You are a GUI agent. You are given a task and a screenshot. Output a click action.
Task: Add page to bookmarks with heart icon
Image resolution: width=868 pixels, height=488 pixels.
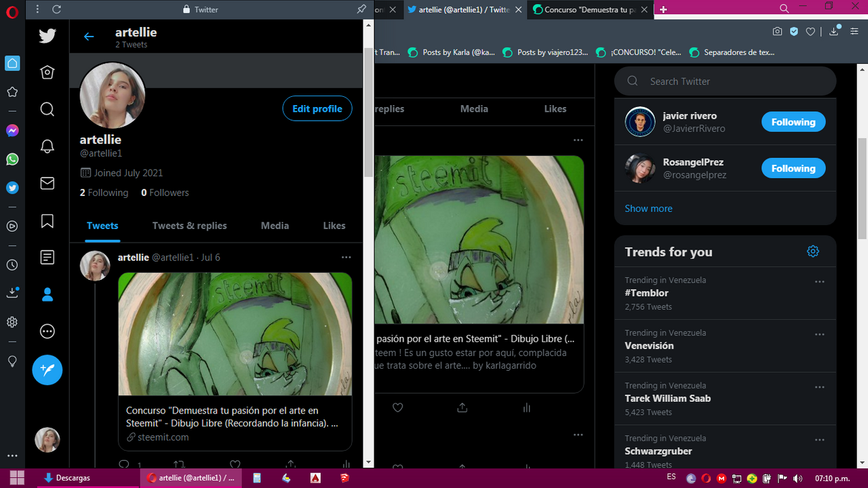coord(810,31)
